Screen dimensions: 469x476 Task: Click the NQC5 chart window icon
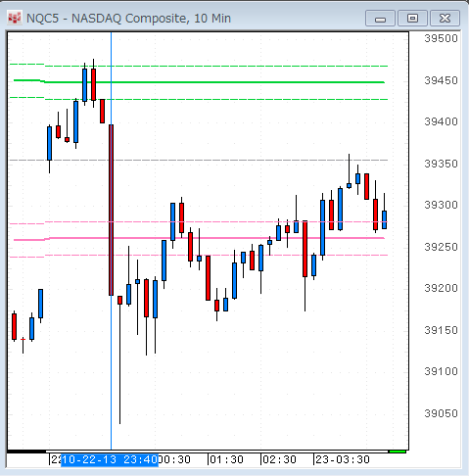[15, 19]
